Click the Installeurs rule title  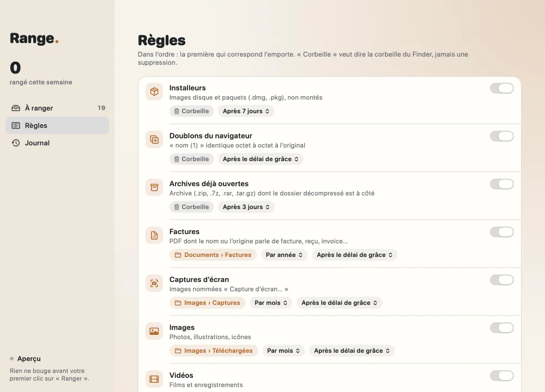(187, 88)
